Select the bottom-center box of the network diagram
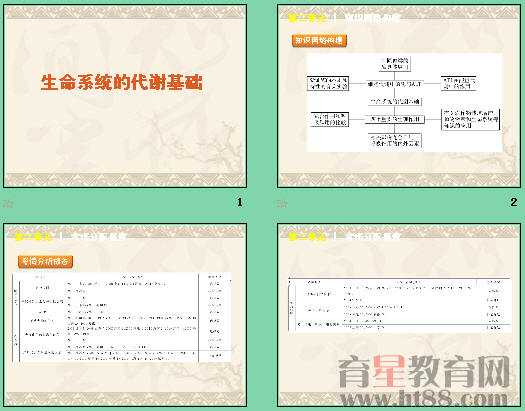The width and height of the screenshot is (525, 411). [x=395, y=141]
